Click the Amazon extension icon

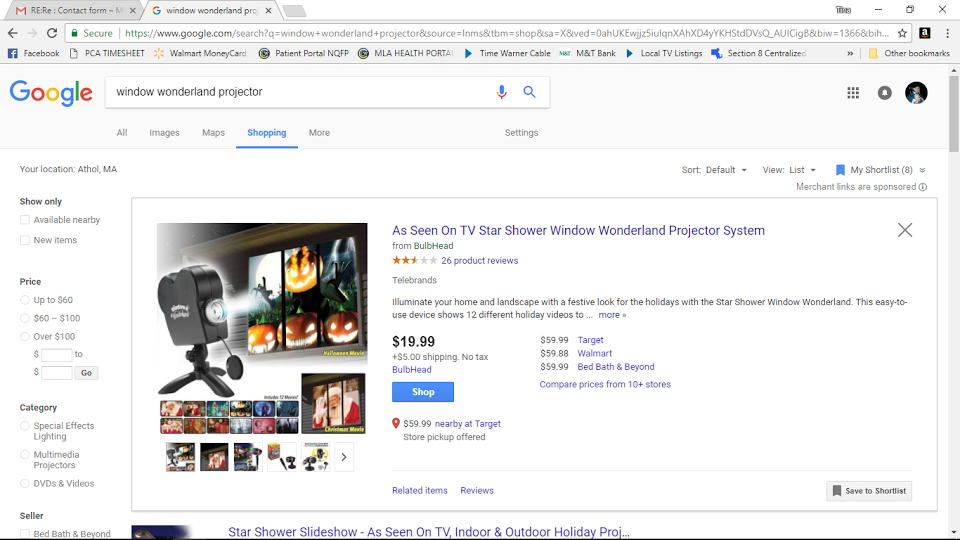[925, 33]
